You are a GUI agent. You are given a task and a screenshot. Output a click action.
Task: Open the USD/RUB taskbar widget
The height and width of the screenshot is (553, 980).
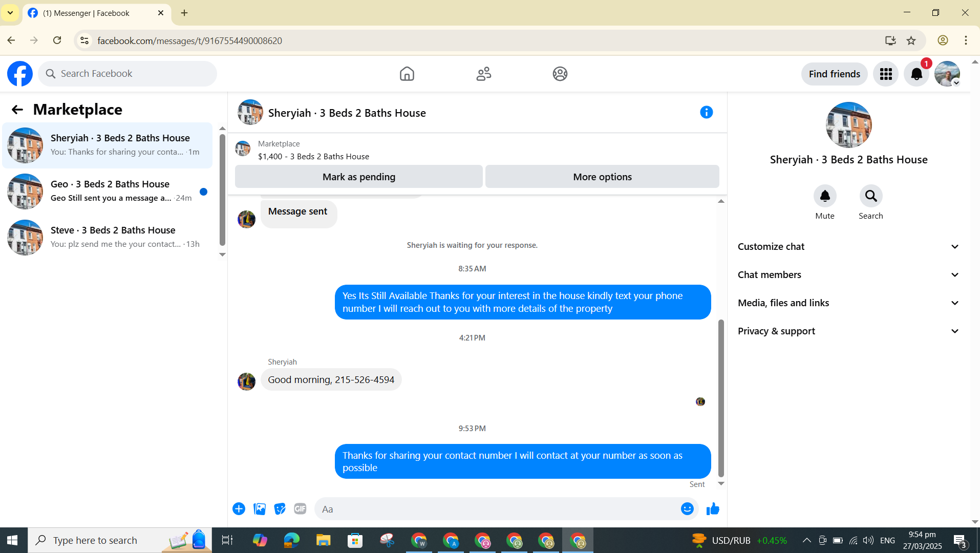(x=739, y=540)
